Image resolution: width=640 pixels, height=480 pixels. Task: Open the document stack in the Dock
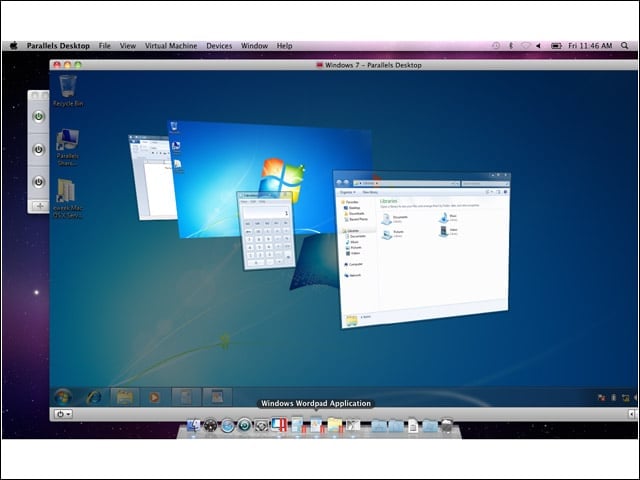(x=413, y=425)
